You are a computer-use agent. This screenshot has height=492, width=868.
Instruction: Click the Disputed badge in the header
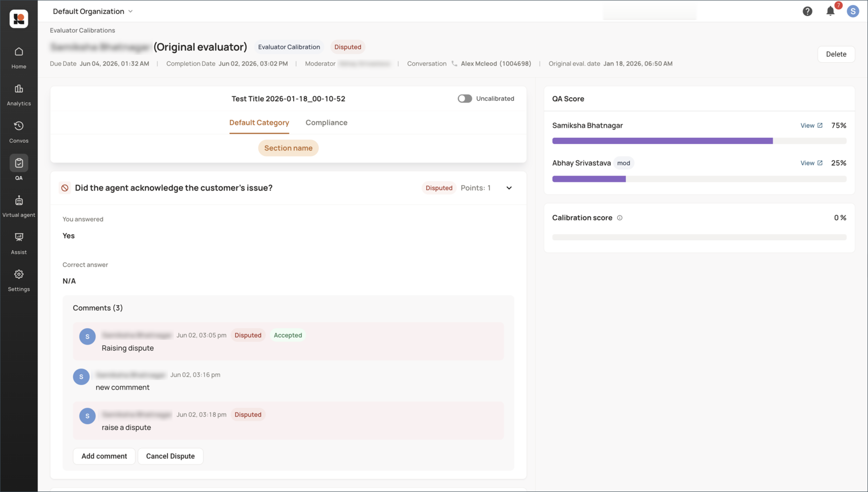click(348, 47)
